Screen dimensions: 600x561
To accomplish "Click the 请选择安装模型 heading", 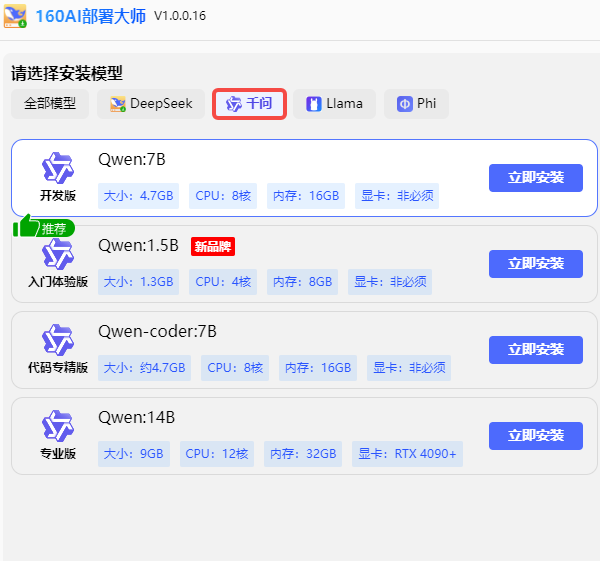I will coord(67,73).
